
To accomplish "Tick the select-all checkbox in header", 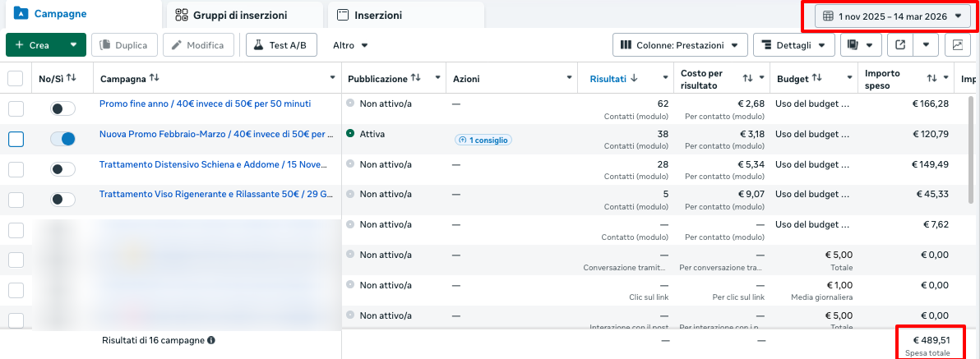I will 16,79.
